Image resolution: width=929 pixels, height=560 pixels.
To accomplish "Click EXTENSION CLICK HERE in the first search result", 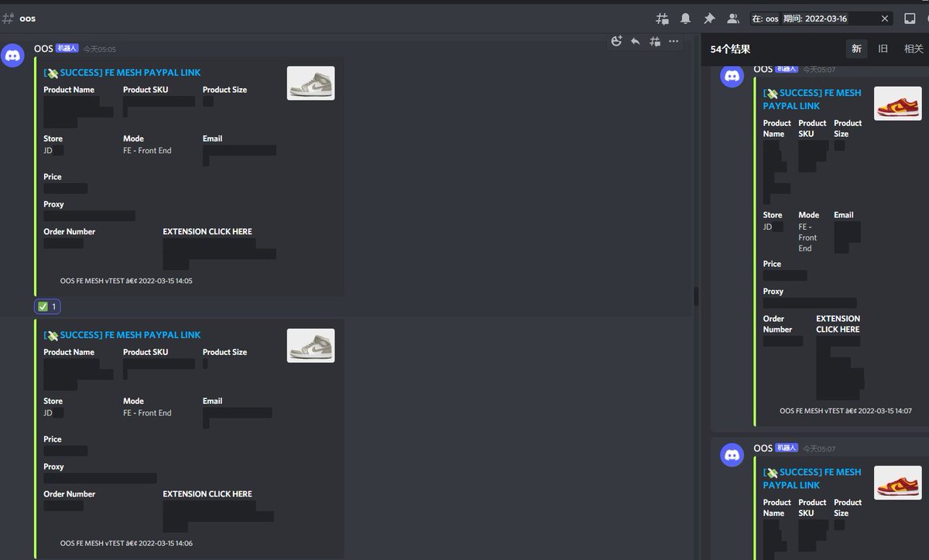I will pos(838,323).
